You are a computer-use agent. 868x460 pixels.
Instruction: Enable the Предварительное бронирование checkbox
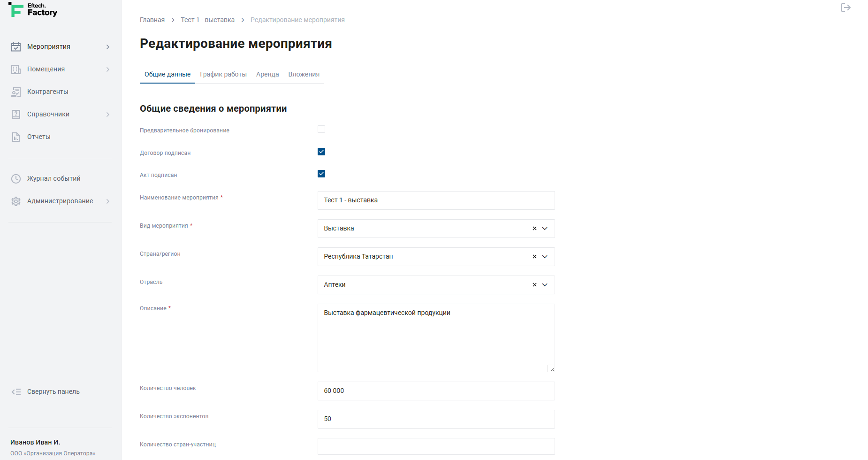tap(321, 129)
